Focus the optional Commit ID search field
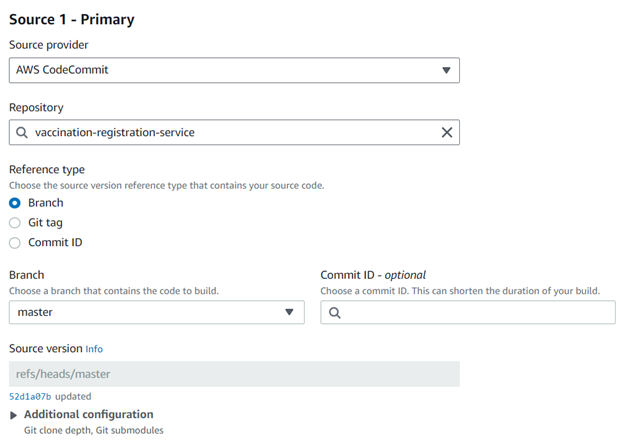Image resolution: width=624 pixels, height=445 pixels. click(475, 312)
